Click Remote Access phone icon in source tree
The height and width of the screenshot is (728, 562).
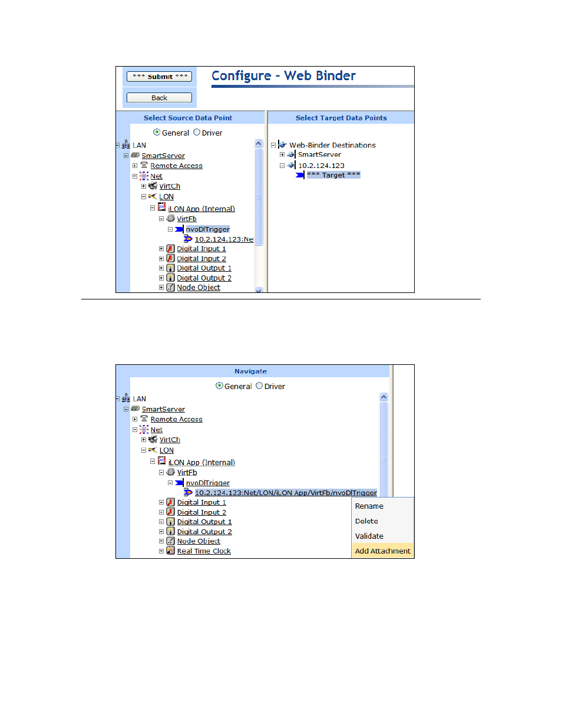click(x=144, y=166)
